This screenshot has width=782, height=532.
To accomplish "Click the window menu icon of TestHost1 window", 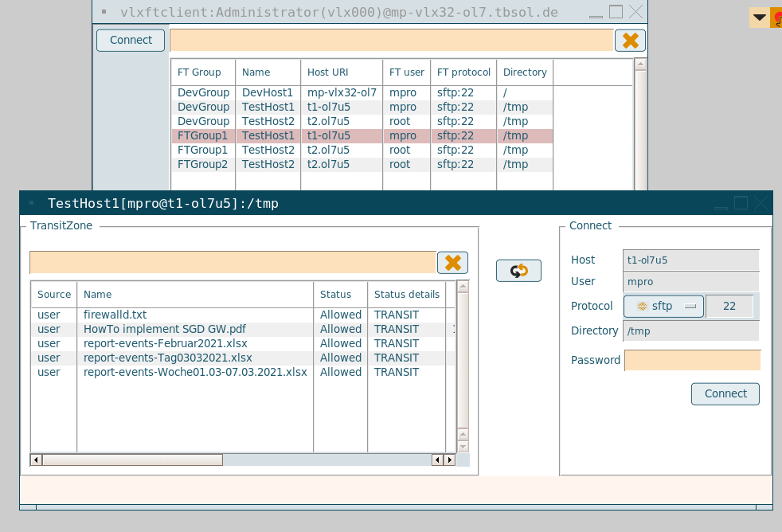I will coord(32,203).
